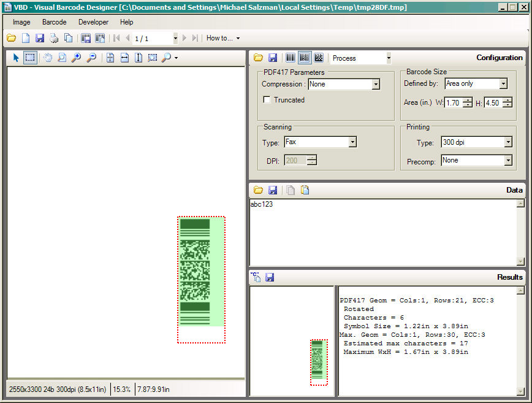Open image file from main toolbar
The image size is (532, 403).
click(x=11, y=38)
